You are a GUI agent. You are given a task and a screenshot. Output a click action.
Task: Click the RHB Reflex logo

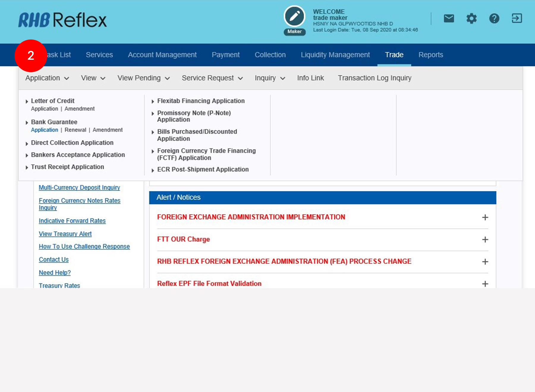point(62,20)
